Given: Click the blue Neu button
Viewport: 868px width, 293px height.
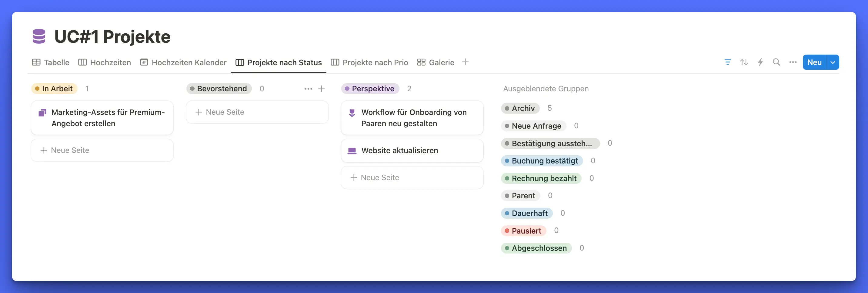Looking at the screenshot, I should click(x=814, y=62).
